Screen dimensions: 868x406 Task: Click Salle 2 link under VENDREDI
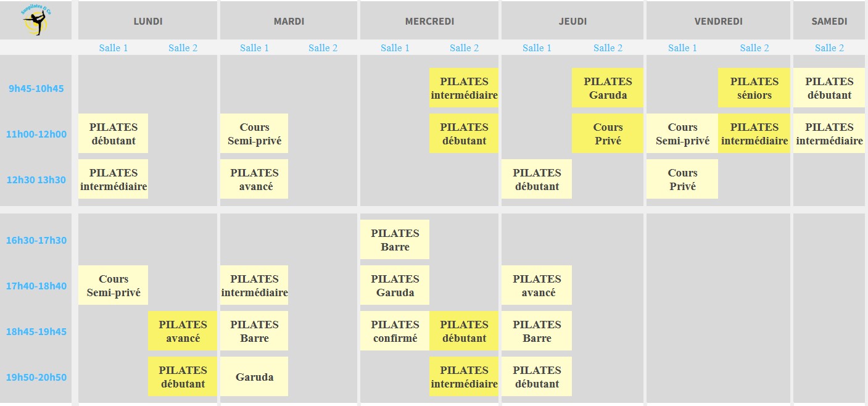pos(754,48)
